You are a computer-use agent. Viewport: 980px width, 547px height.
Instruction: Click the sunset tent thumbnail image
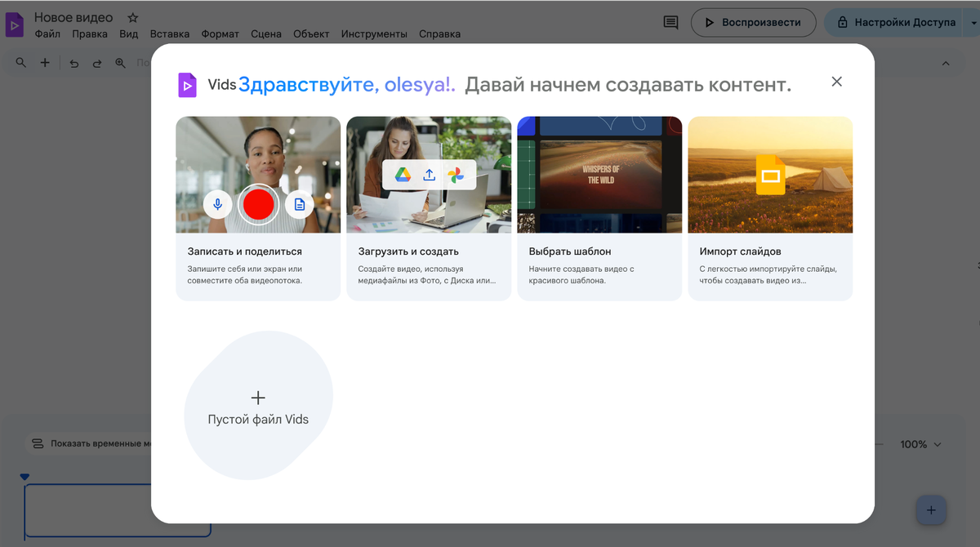[770, 175]
